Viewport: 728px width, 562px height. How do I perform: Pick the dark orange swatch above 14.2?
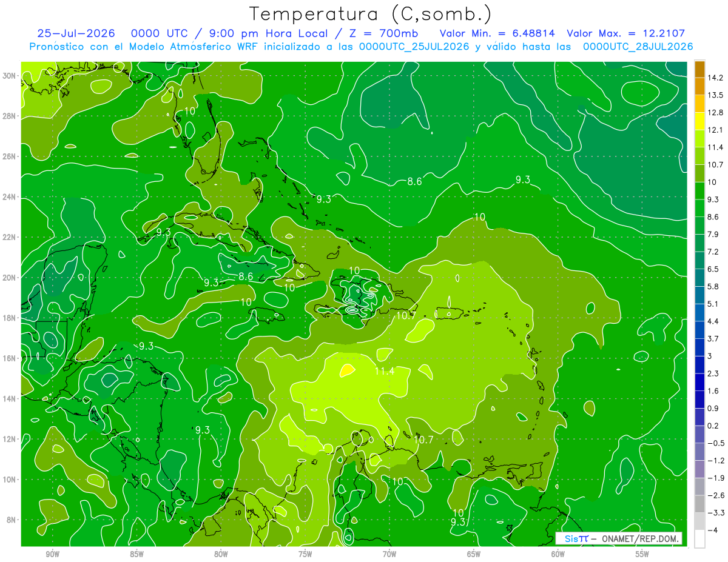coord(699,70)
